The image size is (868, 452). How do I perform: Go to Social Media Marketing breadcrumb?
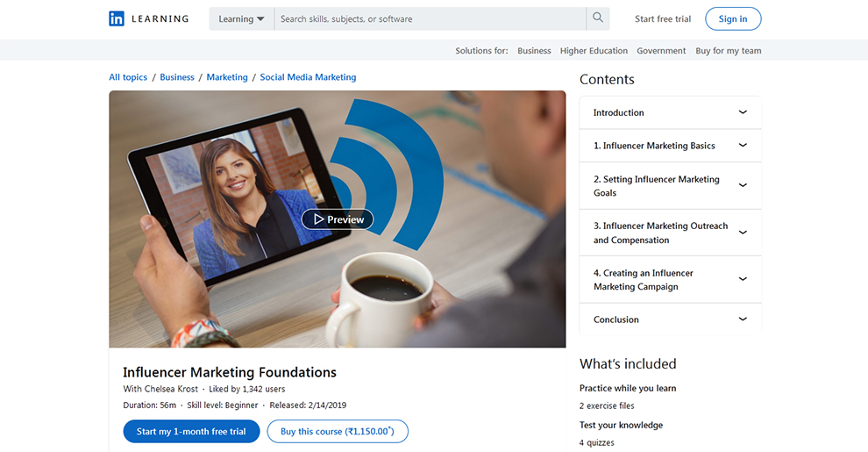(308, 77)
